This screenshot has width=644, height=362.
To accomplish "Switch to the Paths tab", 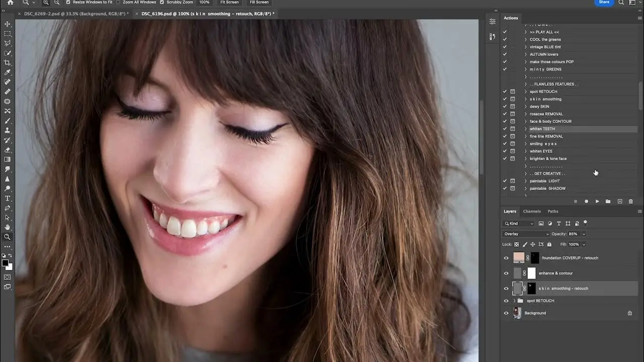I will pos(553,212).
